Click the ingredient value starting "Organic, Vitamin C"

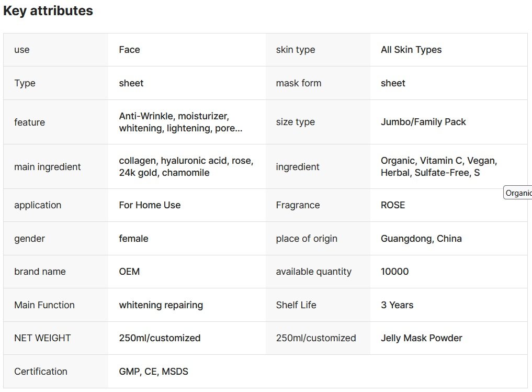point(439,166)
